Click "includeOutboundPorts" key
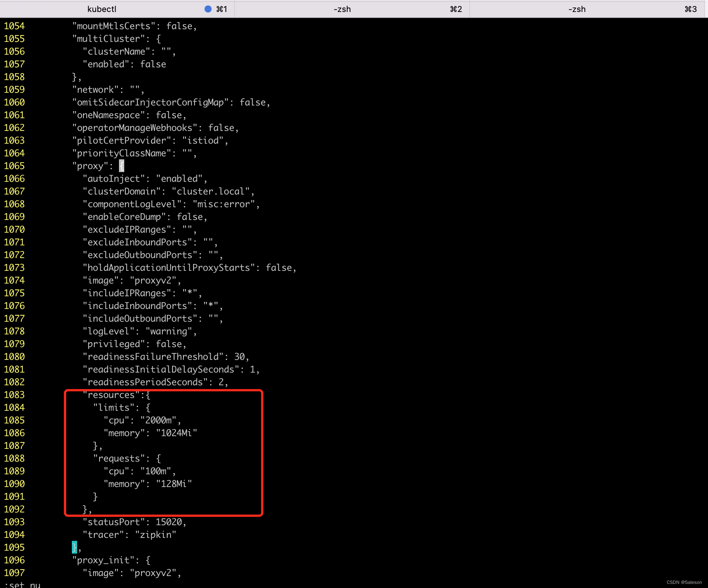The image size is (708, 588). click(140, 319)
